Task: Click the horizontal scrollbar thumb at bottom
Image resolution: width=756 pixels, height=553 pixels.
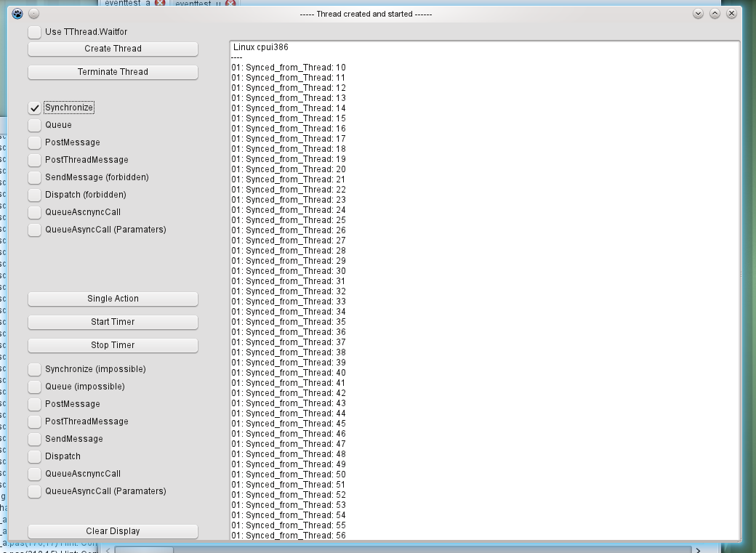Action: click(143, 549)
